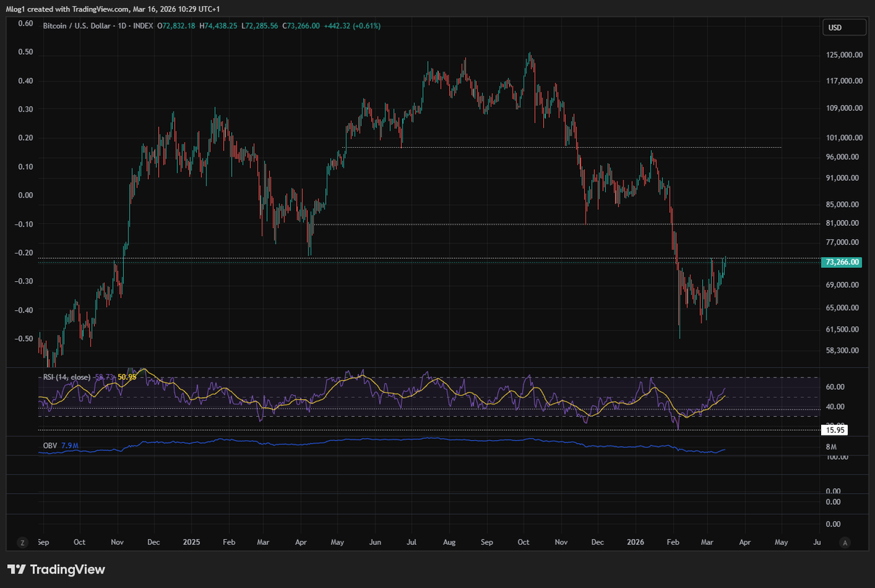The height and width of the screenshot is (588, 875).
Task: Click the Z timezone icon on time axis
Action: pos(23,543)
